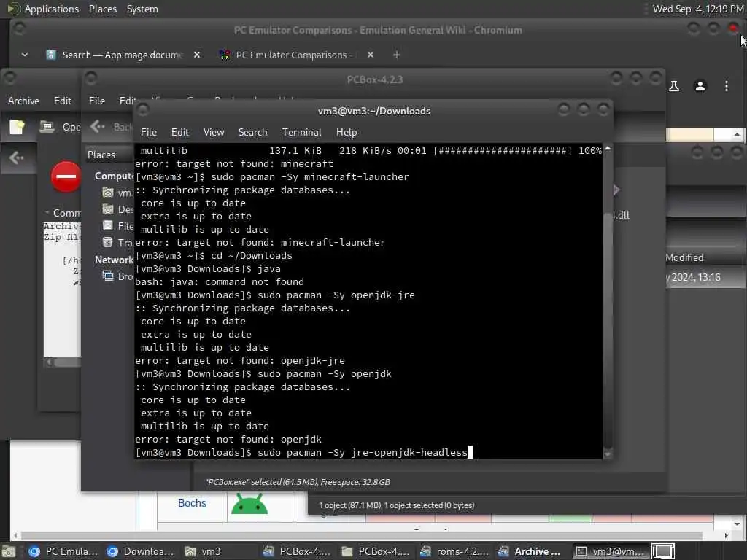The height and width of the screenshot is (560, 747).
Task: Switch to the PCBox-4... folder taskbar button
Action: click(x=376, y=551)
